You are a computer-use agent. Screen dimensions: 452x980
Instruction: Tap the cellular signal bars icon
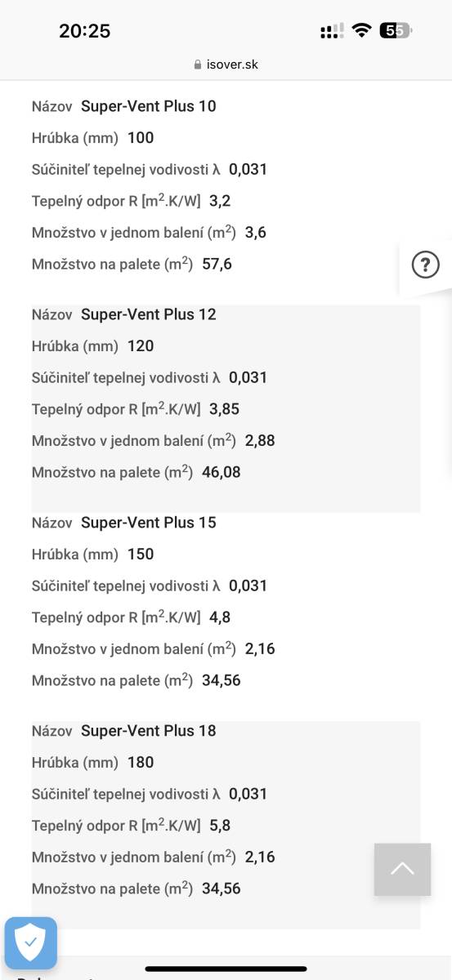point(332,31)
